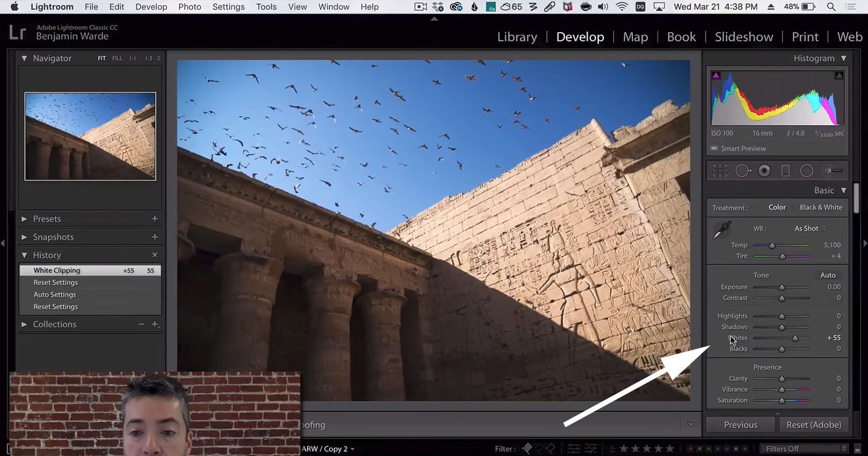Image resolution: width=868 pixels, height=456 pixels.
Task: Select the Graduated Filter tool
Action: tap(785, 171)
